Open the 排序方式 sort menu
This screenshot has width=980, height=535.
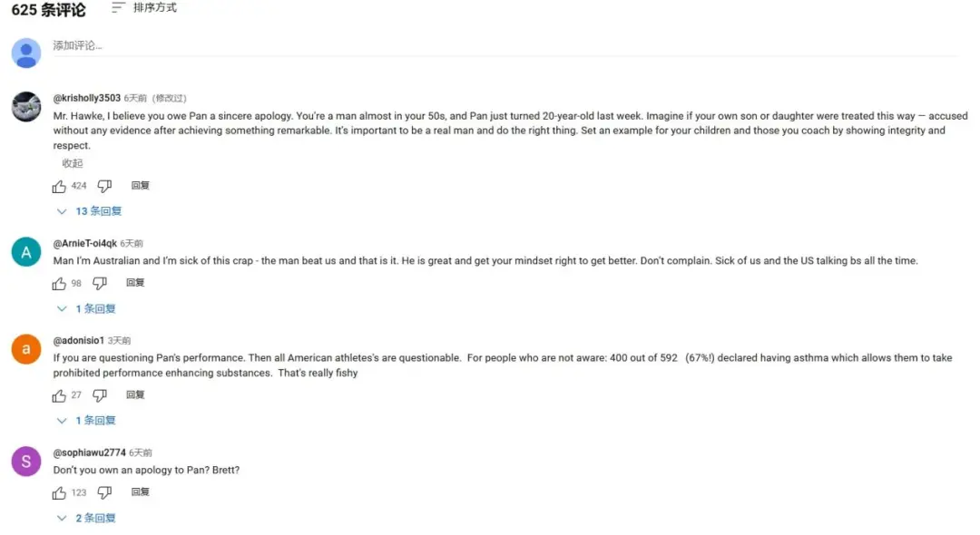(144, 8)
